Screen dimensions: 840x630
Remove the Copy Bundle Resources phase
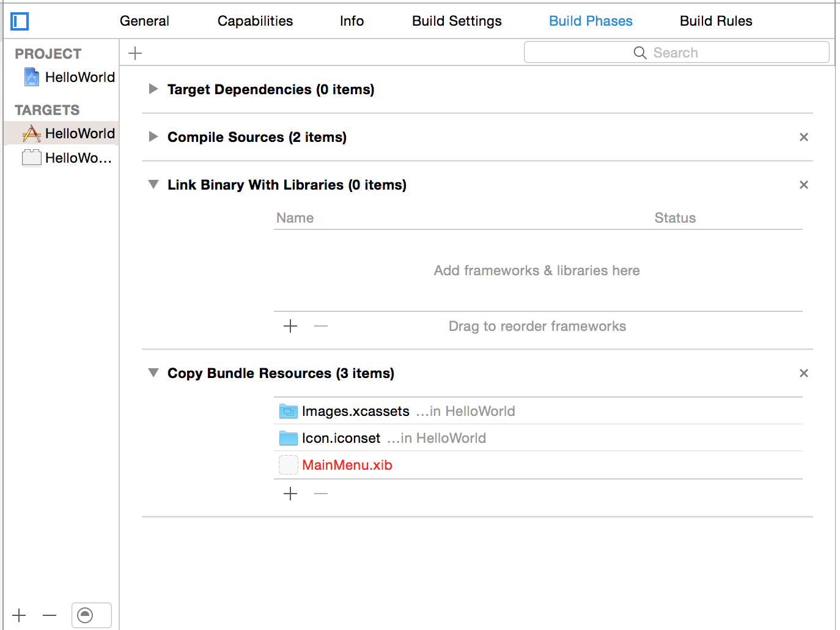[x=803, y=373]
